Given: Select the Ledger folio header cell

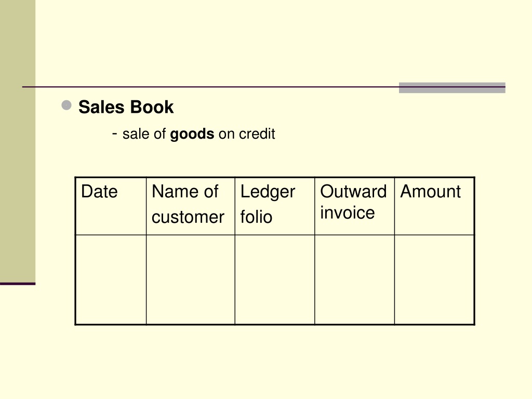Looking at the screenshot, I should (x=275, y=206).
